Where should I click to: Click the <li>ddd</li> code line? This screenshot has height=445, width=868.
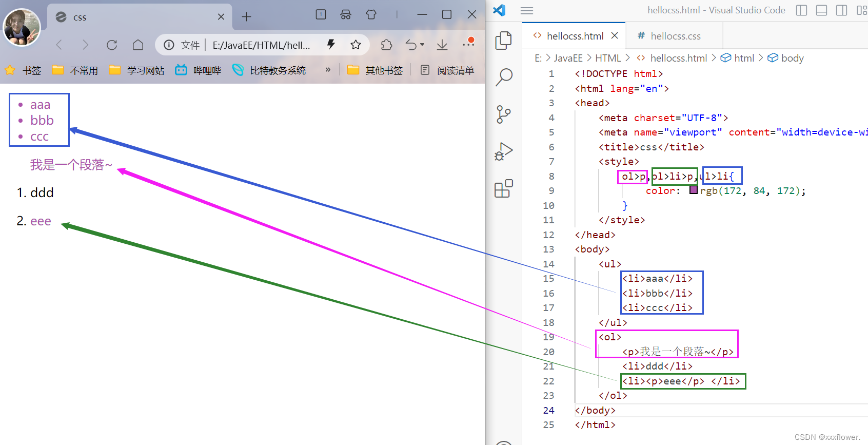[657, 366]
